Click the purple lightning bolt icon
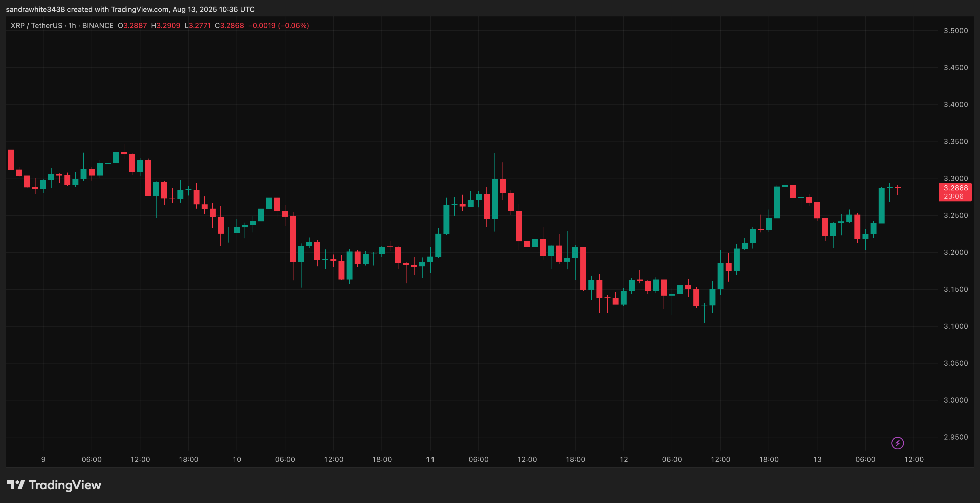The width and height of the screenshot is (980, 503). pyautogui.click(x=897, y=443)
